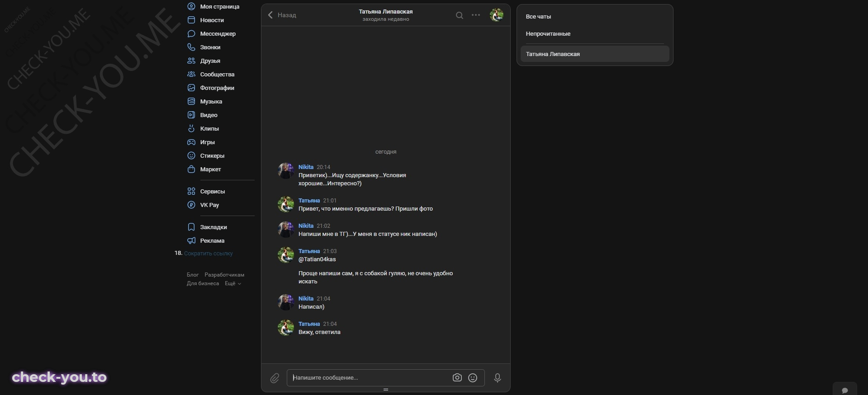Image resolution: width=868 pixels, height=395 pixels.
Task: Open Сообщества communities icon
Action: click(x=191, y=74)
